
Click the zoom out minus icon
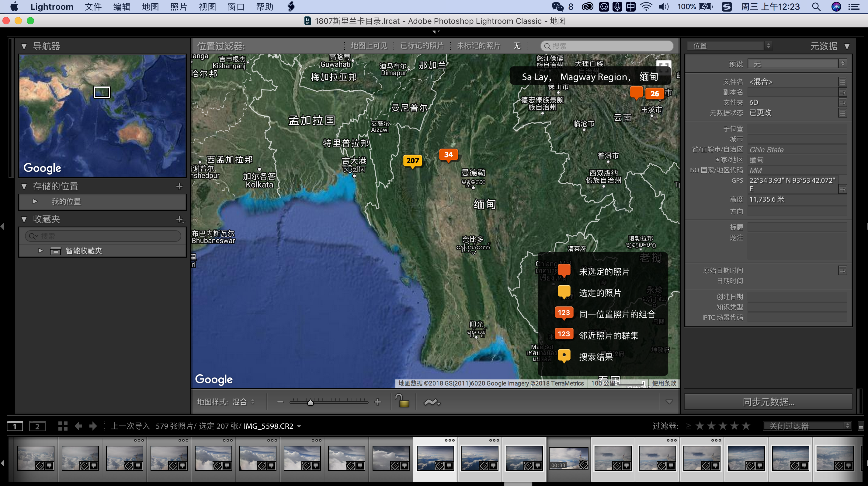[280, 402]
